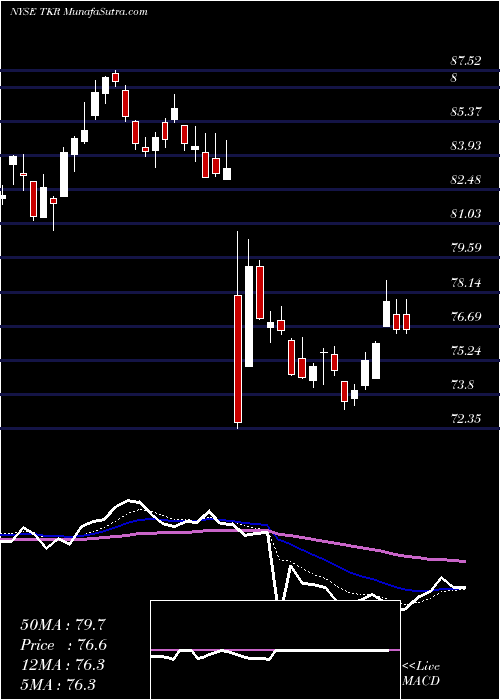Click the 83.93 price axis label
The width and height of the screenshot is (500, 700).
pos(466,146)
